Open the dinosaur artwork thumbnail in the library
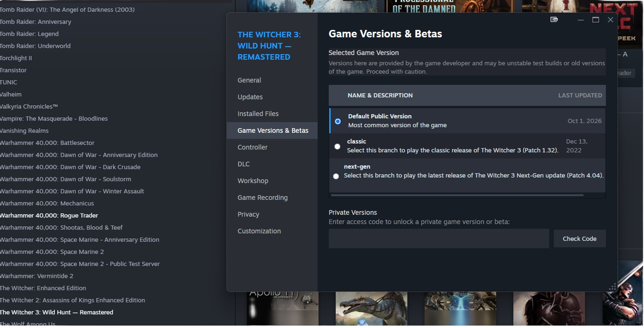This screenshot has height=328, width=644. click(x=371, y=308)
